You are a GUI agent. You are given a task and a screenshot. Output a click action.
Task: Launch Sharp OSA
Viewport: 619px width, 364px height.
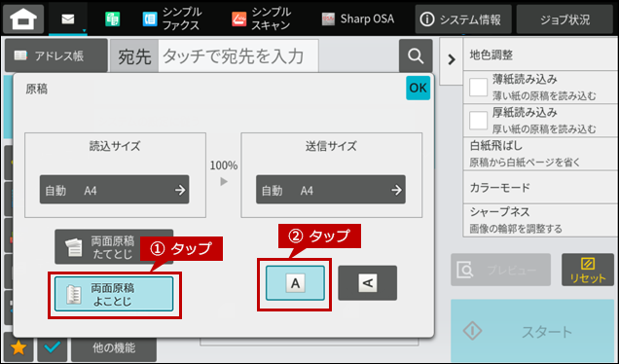coord(357,18)
